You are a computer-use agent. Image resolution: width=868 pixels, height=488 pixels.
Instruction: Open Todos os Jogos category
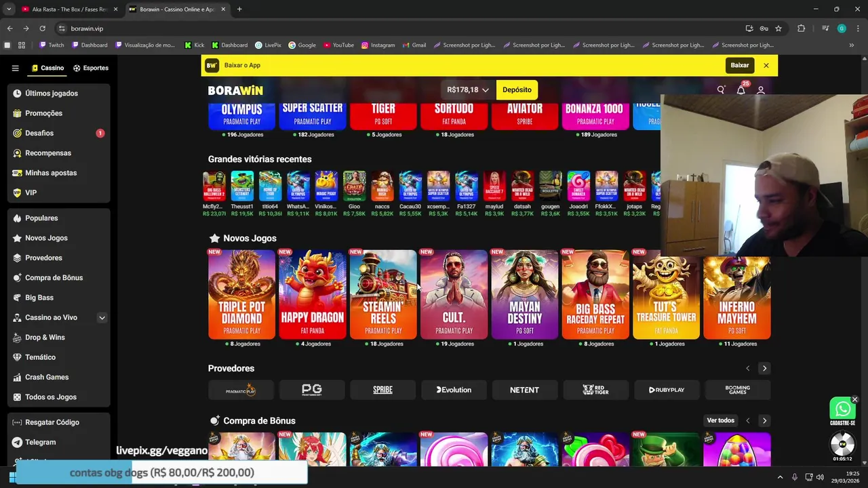(x=58, y=397)
